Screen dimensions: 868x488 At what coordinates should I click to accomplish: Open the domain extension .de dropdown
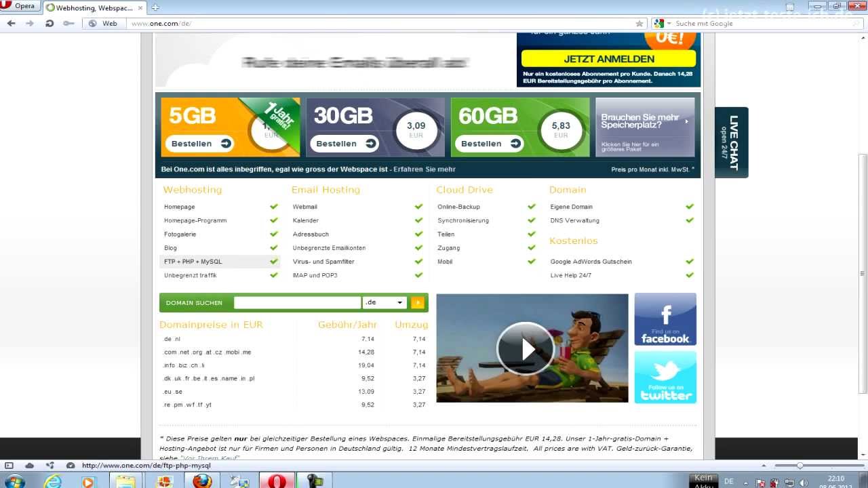tap(384, 302)
